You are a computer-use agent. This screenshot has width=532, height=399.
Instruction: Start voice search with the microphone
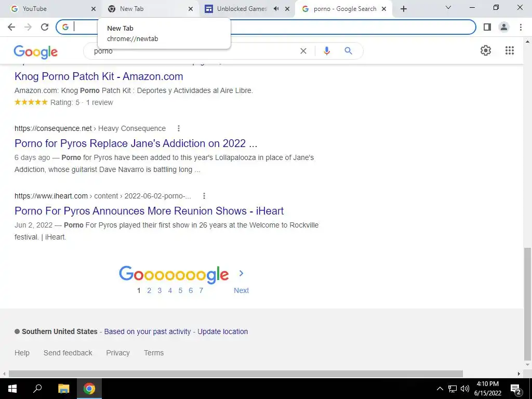click(x=327, y=51)
